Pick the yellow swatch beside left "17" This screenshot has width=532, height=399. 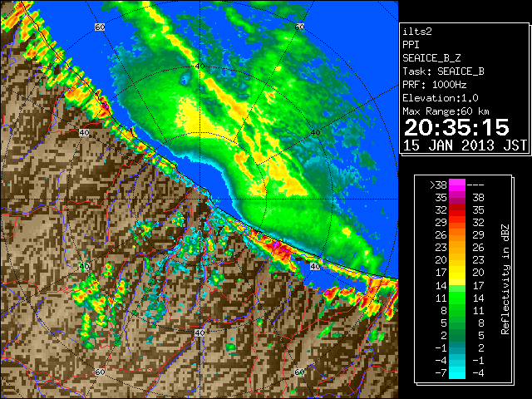tap(457, 273)
